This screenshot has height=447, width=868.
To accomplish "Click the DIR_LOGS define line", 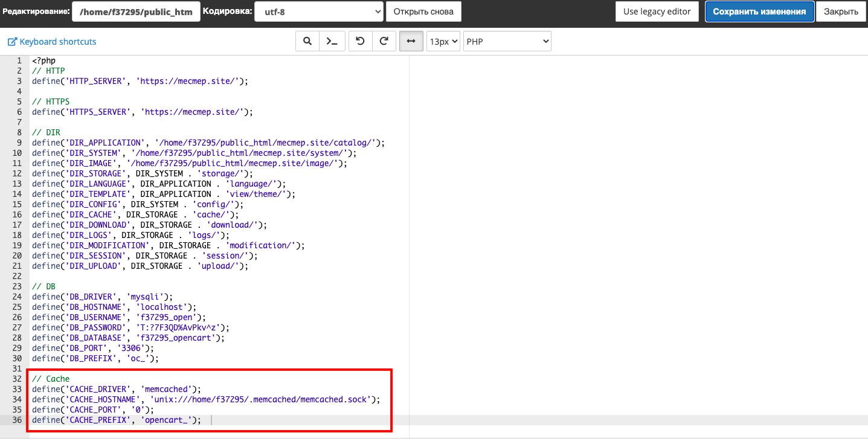I will tap(131, 235).
